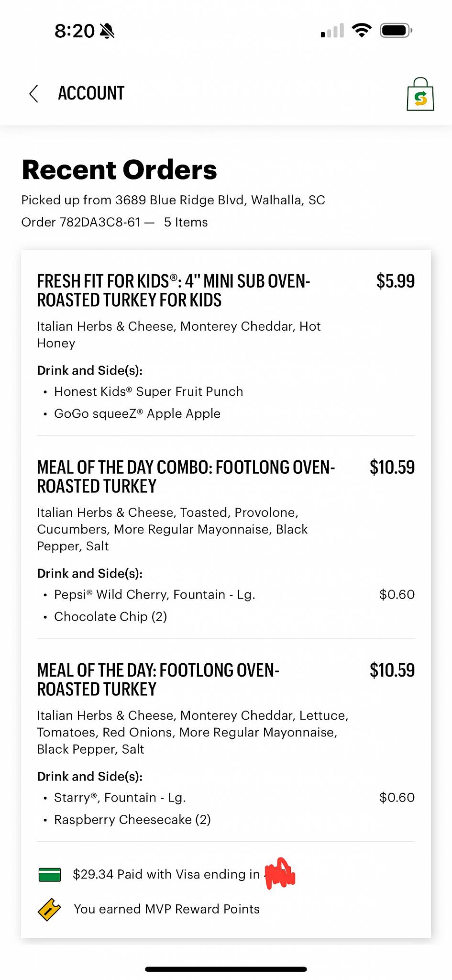Tap the yellow MVP rewards ticket icon
Viewport: 452px width, 980px height.
click(x=49, y=909)
